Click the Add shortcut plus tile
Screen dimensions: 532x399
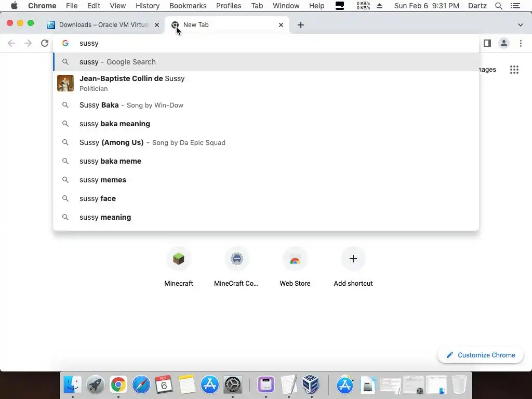353,267
